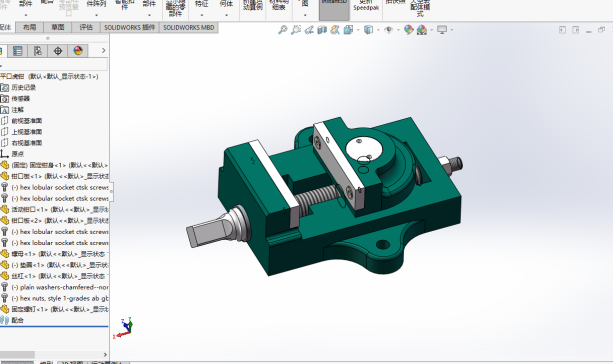Click the feature tree filter field

pyautogui.click(x=55, y=65)
